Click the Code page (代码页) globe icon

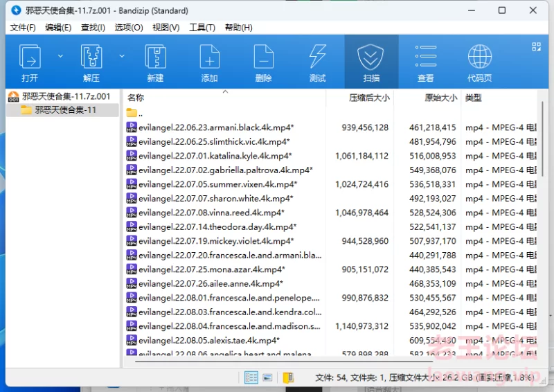pos(479,57)
